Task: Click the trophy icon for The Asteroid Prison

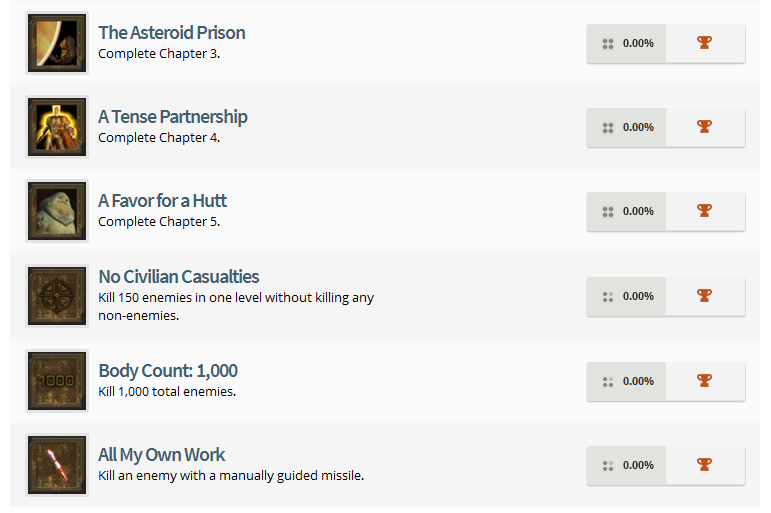Action: [x=705, y=43]
